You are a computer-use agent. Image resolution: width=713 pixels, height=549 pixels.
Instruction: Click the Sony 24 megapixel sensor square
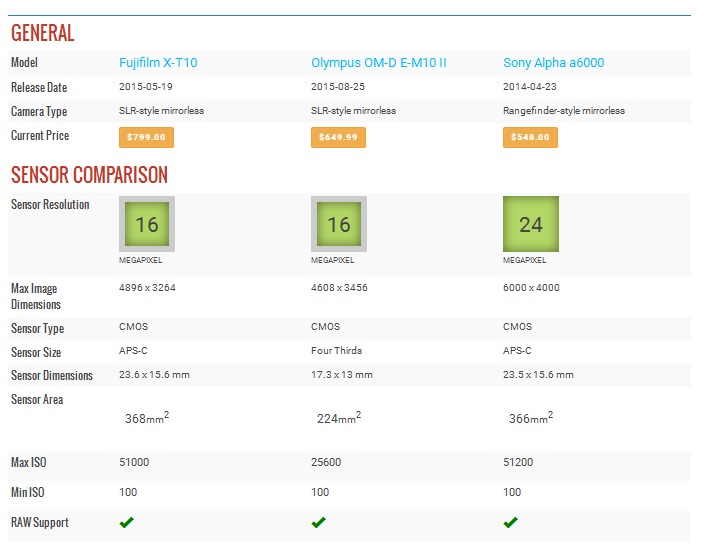(x=531, y=224)
